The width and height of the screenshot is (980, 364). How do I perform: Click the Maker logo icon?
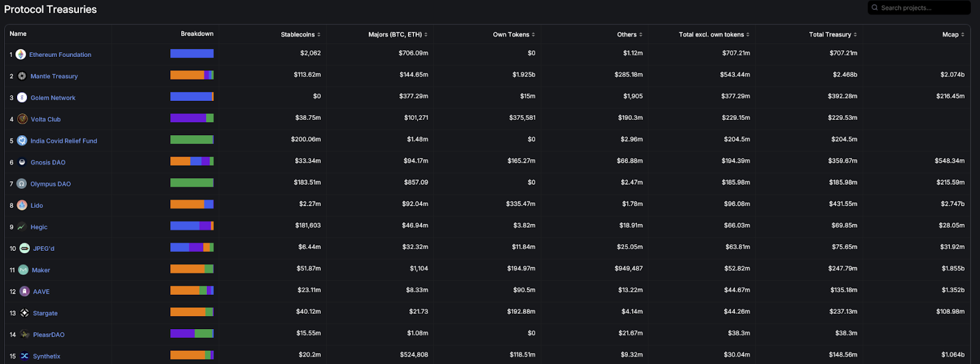point(23,270)
